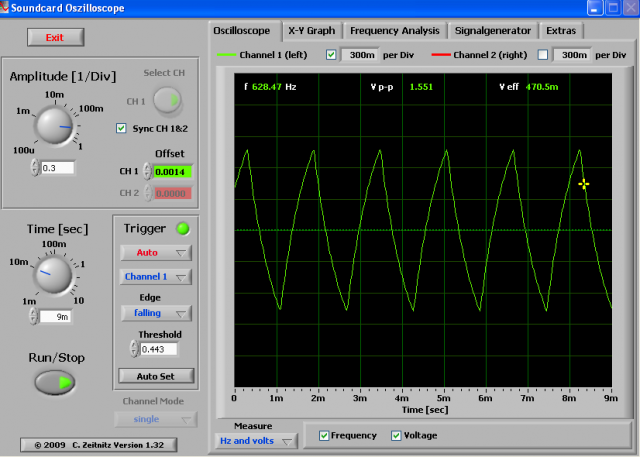Maximize the Soundcard Oszilloscope window

[613, 8]
